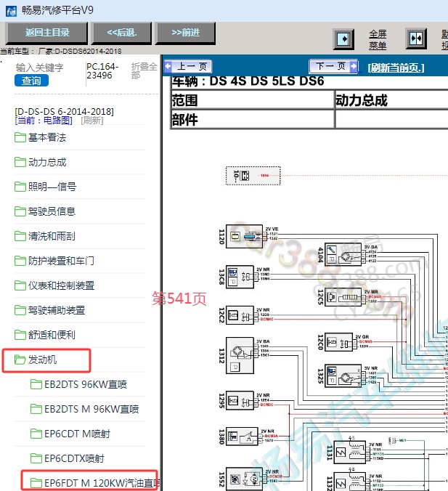Click folder icon next to 仪表和控制装置

20,285
